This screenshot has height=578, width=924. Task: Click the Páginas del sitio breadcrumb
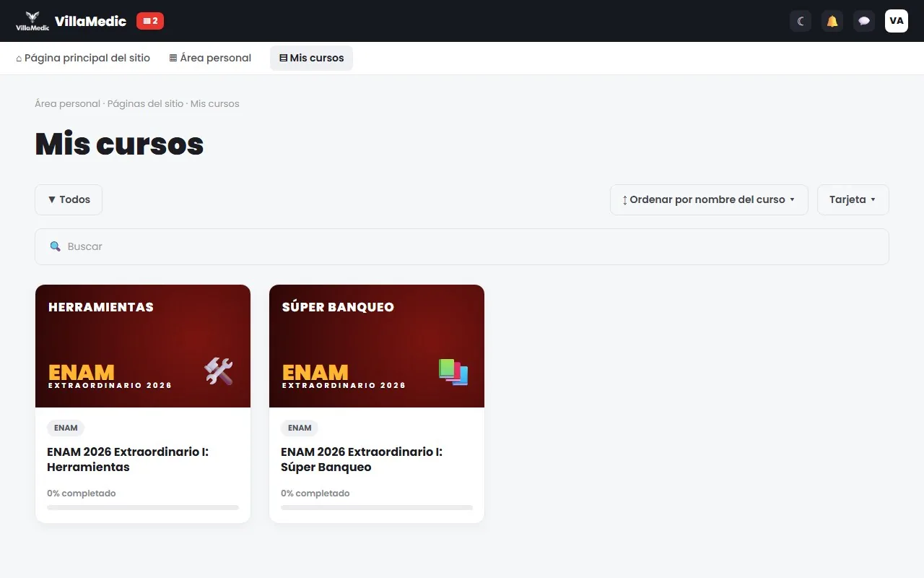pyautogui.click(x=145, y=104)
